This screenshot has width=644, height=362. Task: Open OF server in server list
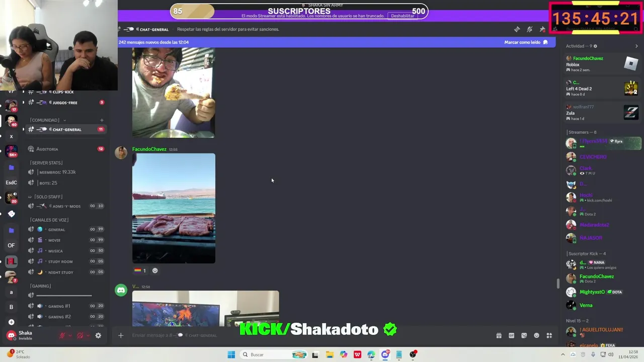pos(11,245)
